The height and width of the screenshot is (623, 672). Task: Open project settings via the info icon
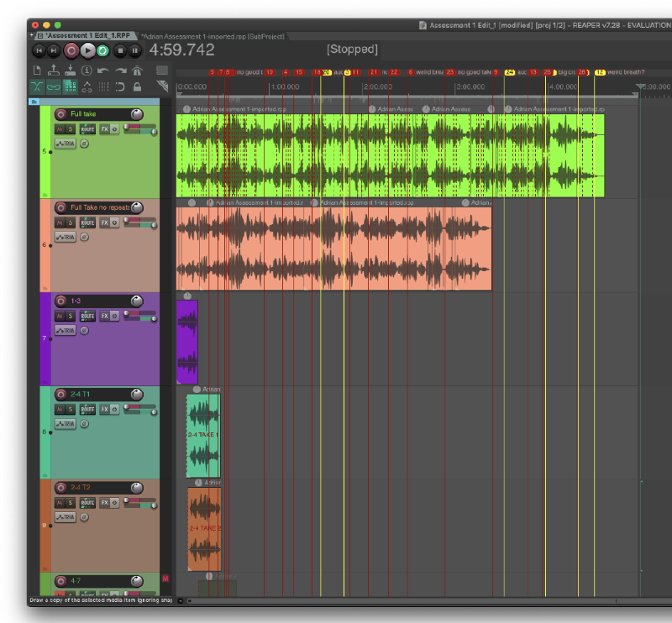pyautogui.click(x=87, y=71)
